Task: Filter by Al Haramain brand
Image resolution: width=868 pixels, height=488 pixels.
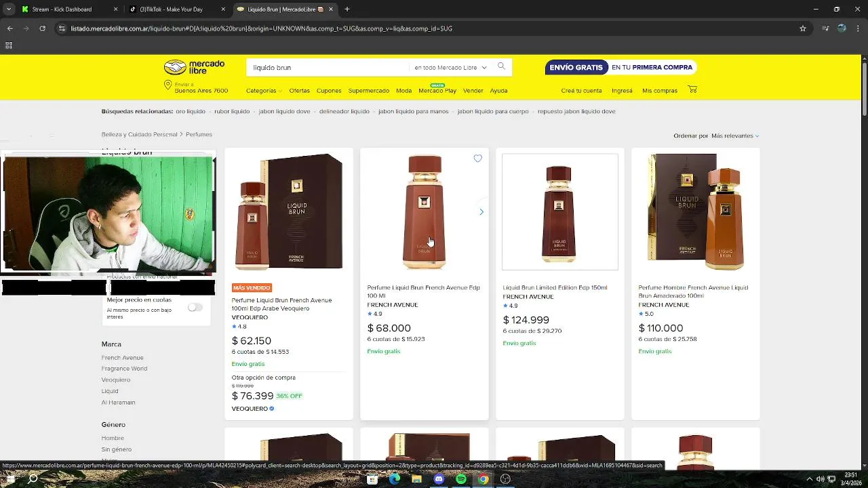Action: [x=118, y=403]
